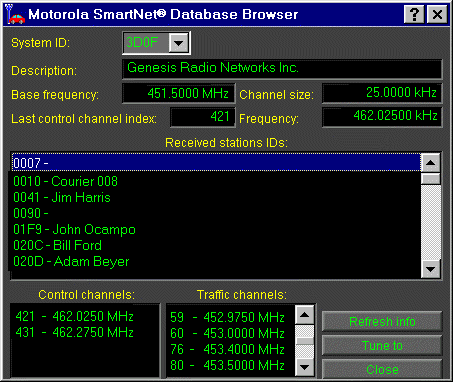The width and height of the screenshot is (453, 382).
Task: Click the Base frequency field 451.5000 MHz
Action: (179, 93)
